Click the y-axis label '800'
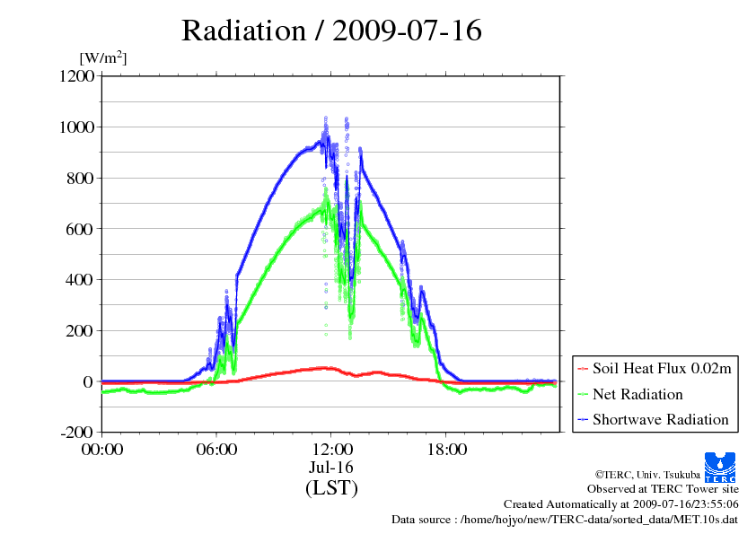 tap(80, 179)
